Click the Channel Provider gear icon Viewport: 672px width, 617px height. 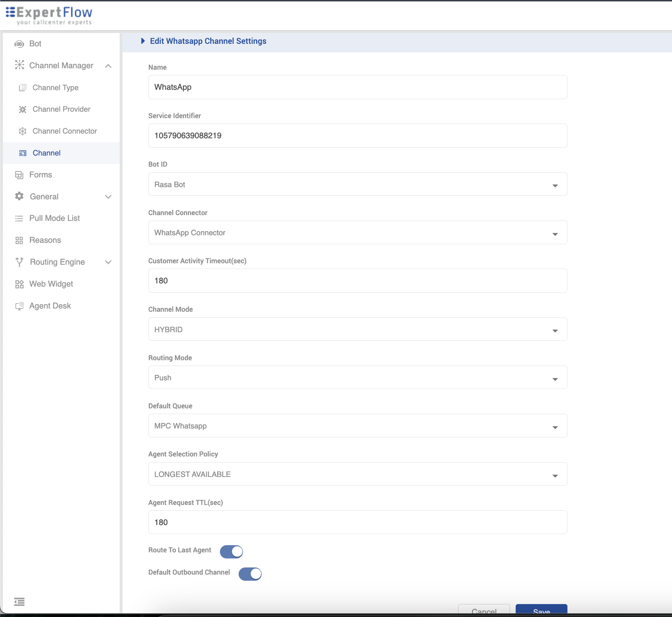[23, 110]
